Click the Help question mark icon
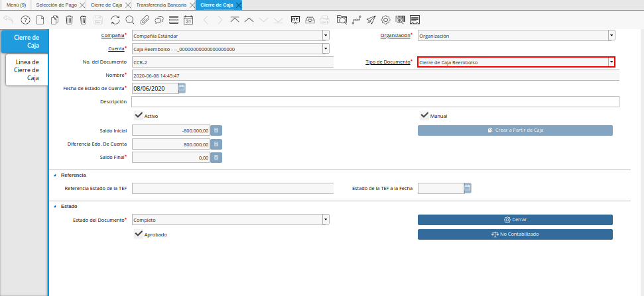Image resolution: width=644 pixels, height=296 pixels. click(25, 20)
